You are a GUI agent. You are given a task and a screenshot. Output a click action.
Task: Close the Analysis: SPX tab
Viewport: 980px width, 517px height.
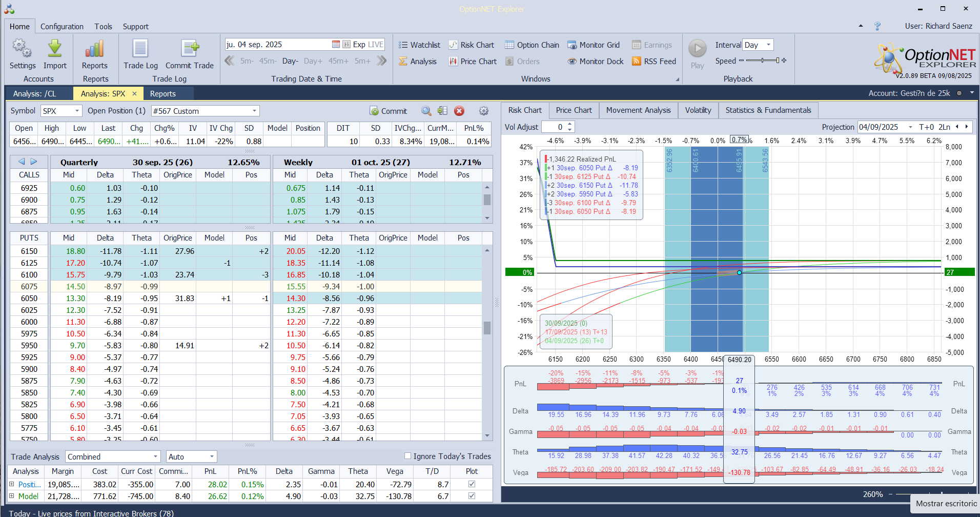pyautogui.click(x=134, y=93)
